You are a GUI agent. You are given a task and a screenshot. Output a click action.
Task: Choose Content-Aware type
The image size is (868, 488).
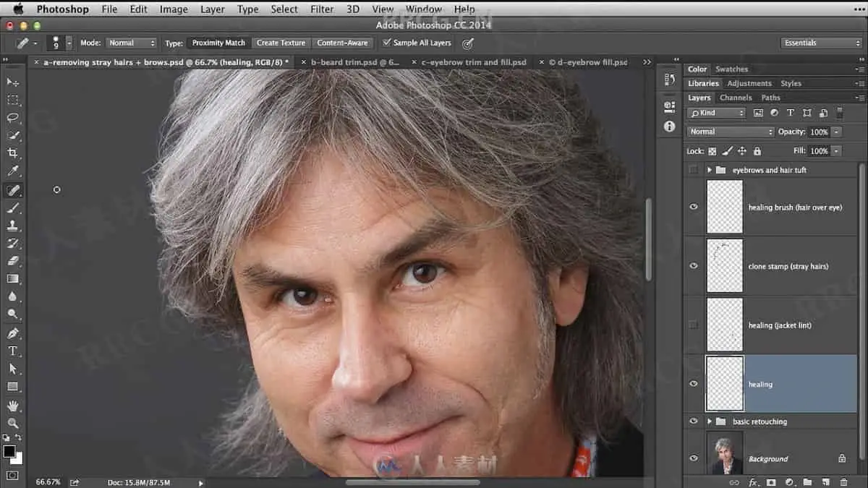coord(343,43)
